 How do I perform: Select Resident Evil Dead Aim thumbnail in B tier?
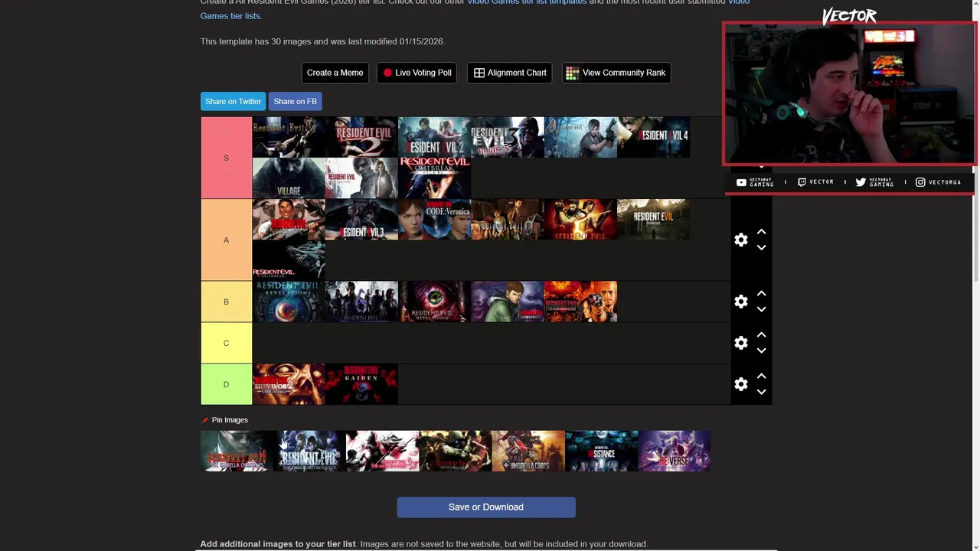(580, 302)
